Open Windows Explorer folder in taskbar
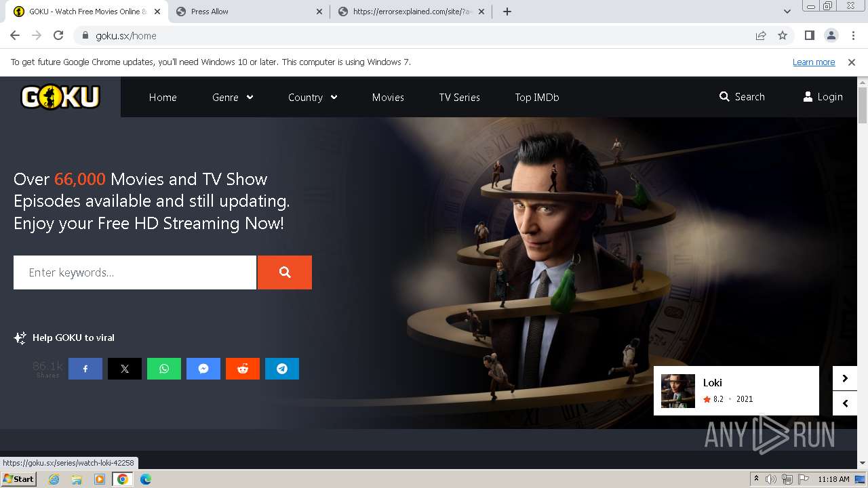 click(77, 479)
